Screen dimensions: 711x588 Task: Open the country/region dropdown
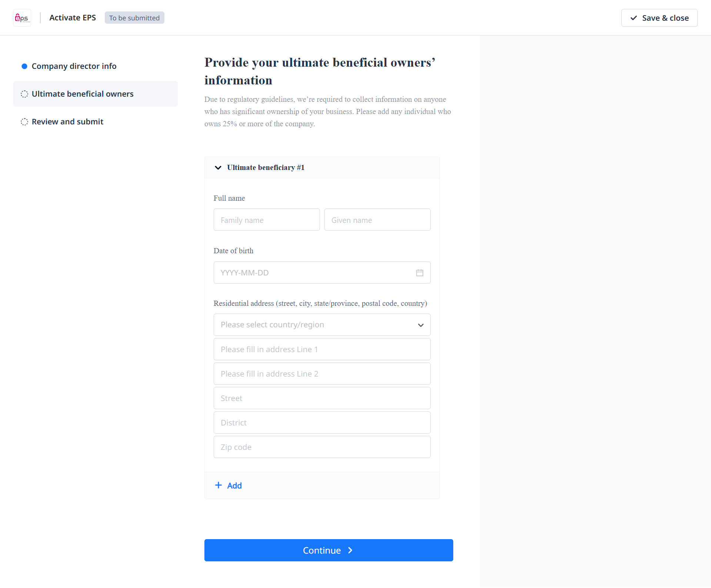322,325
